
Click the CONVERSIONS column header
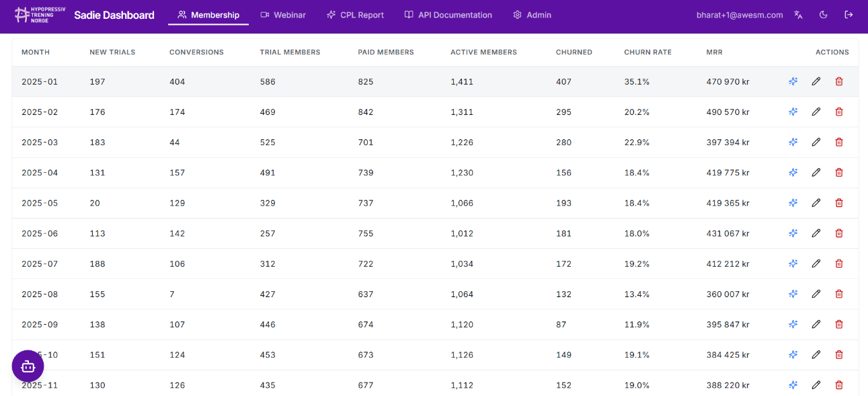pyautogui.click(x=196, y=52)
